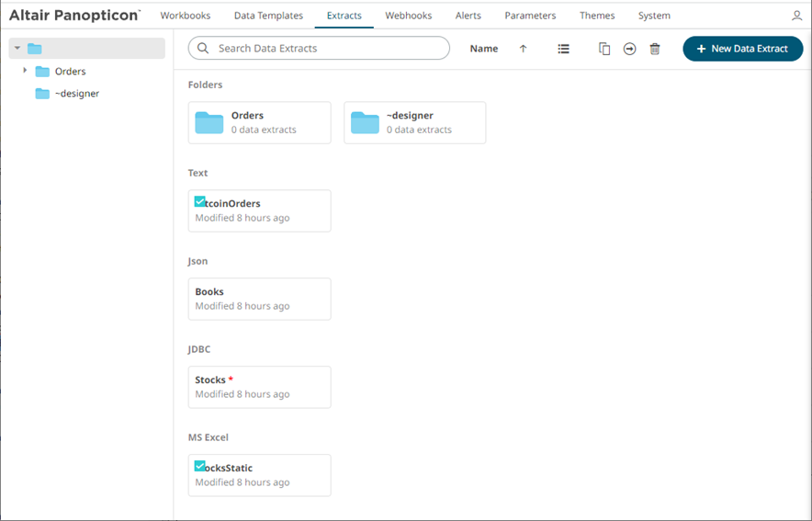Screen dimensions: 812x521
Task: Click the Altair Panopticon logo
Action: pyautogui.click(x=74, y=16)
